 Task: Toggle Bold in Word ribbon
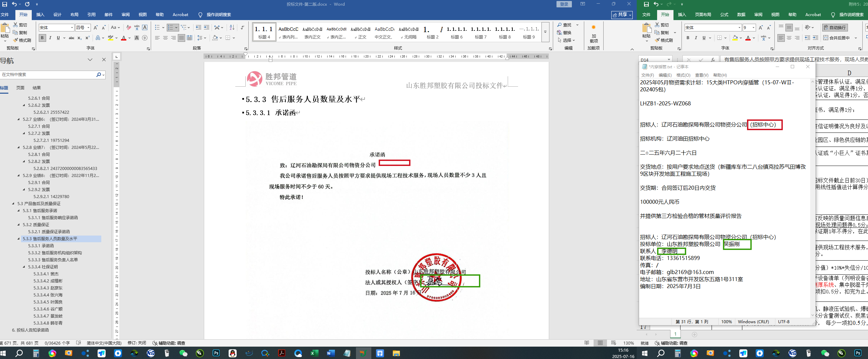(42, 38)
